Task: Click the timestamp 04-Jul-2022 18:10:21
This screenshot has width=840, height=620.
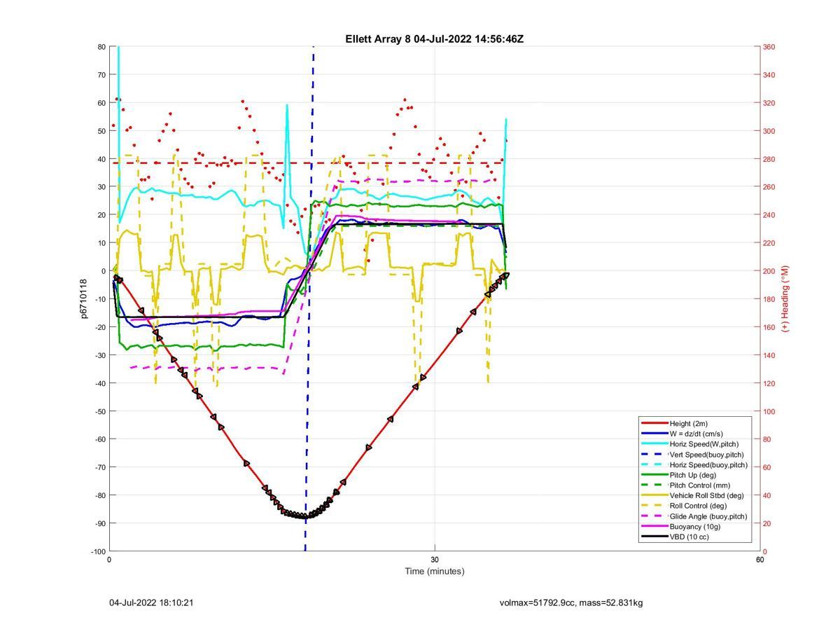Action: tap(151, 602)
